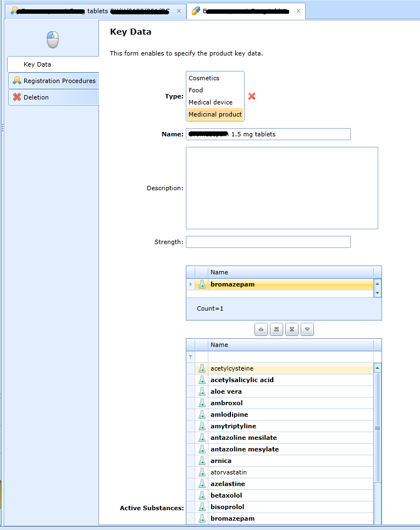The image size is (420, 530).
Task: Click the move down single arrow button
Action: coord(308,329)
